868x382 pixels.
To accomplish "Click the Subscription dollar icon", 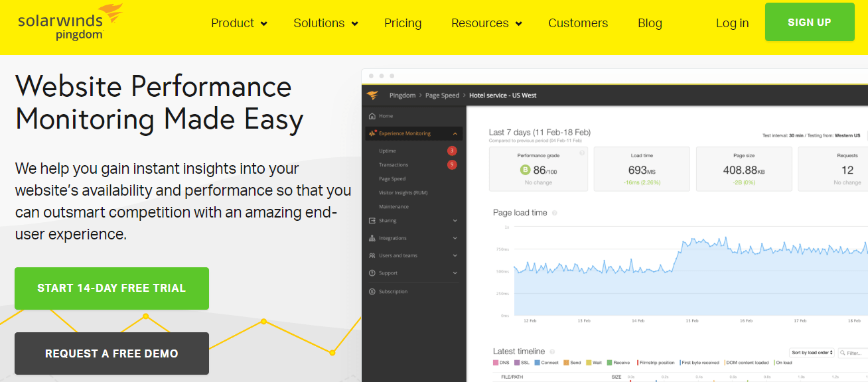I will coord(372,291).
